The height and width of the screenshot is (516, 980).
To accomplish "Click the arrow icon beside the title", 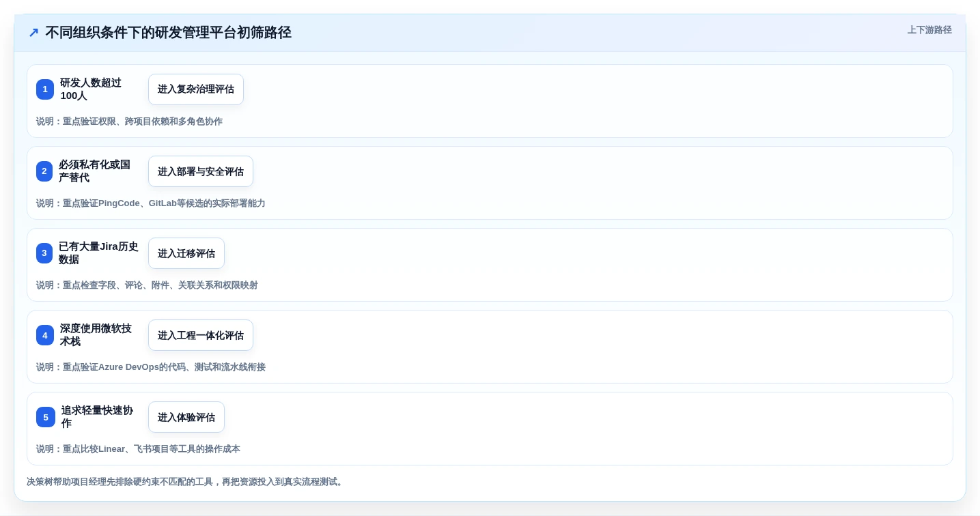I will pos(33,32).
